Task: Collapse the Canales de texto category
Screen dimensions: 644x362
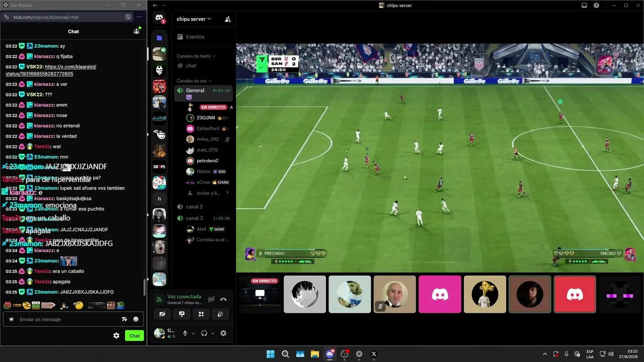Action: point(196,56)
